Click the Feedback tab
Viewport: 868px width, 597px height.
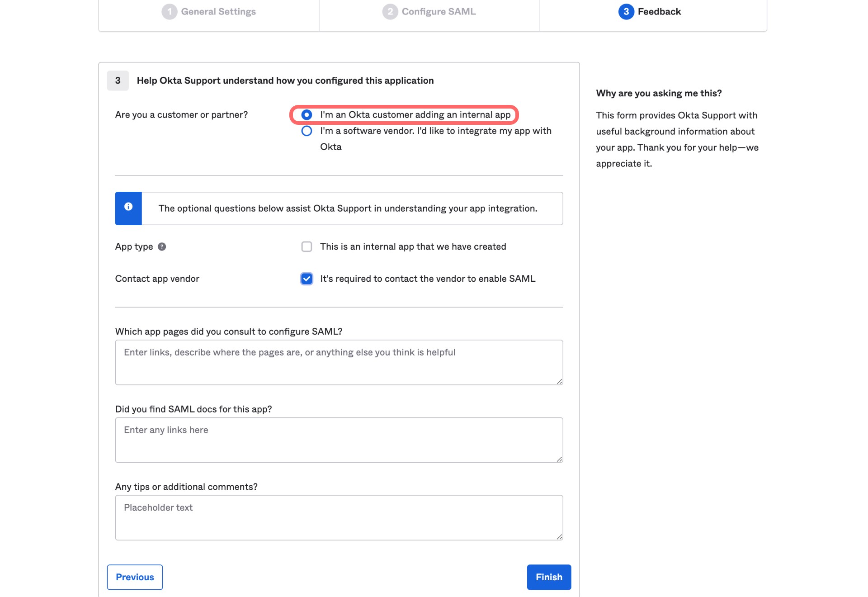point(652,11)
